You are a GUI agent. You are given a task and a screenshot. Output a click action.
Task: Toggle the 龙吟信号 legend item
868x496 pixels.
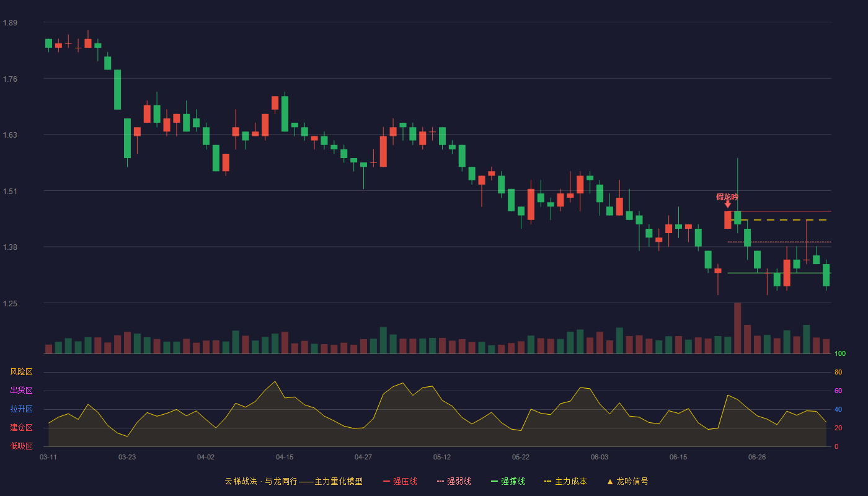point(627,481)
